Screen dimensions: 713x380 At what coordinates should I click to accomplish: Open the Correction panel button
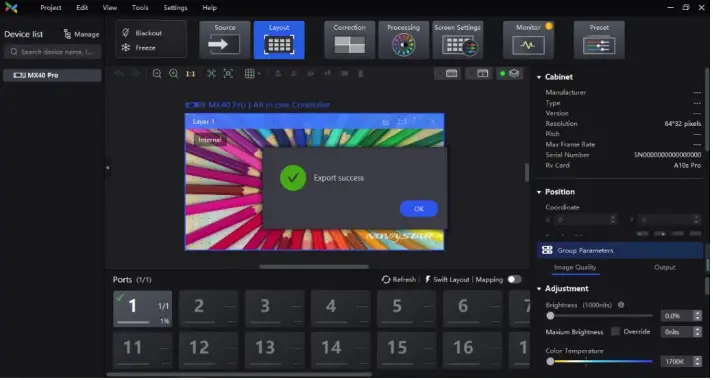click(x=351, y=40)
